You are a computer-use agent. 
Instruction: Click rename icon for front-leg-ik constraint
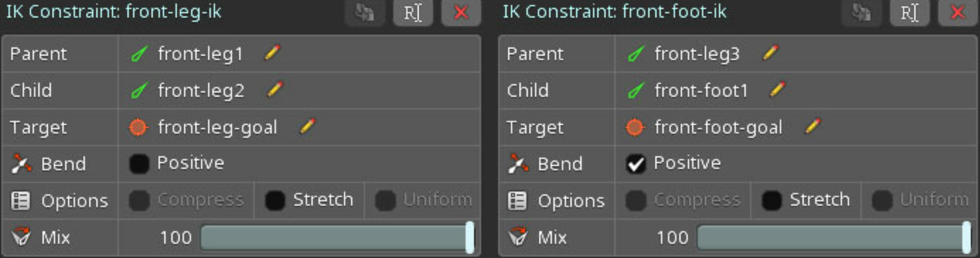(413, 13)
